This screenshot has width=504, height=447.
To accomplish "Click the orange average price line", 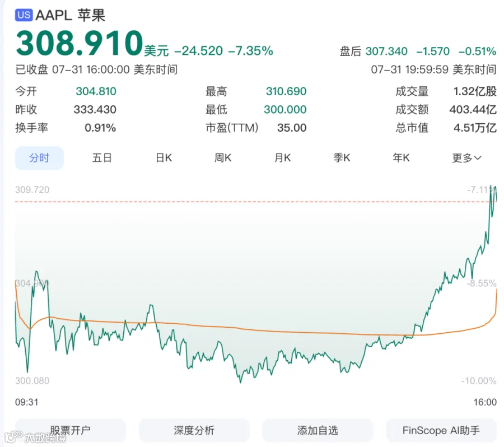I will click(257, 330).
